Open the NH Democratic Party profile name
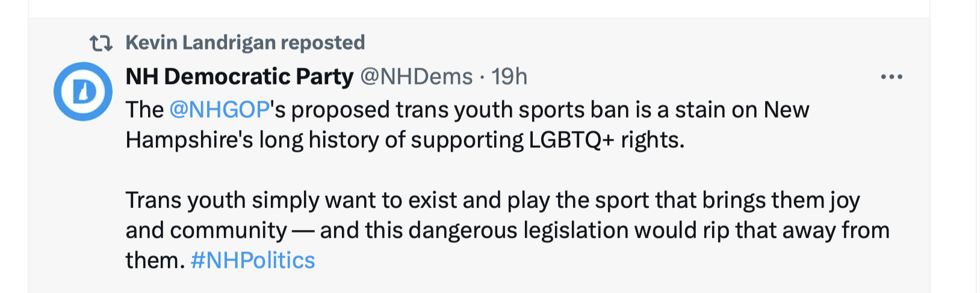This screenshot has height=293, width=980. tap(239, 77)
